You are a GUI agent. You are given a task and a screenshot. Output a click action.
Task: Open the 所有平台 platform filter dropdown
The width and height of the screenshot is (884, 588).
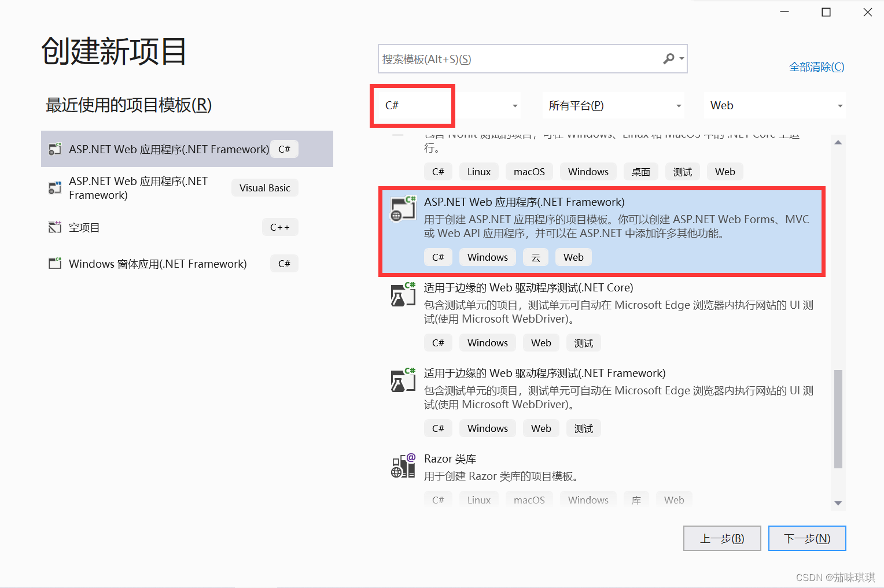614,106
